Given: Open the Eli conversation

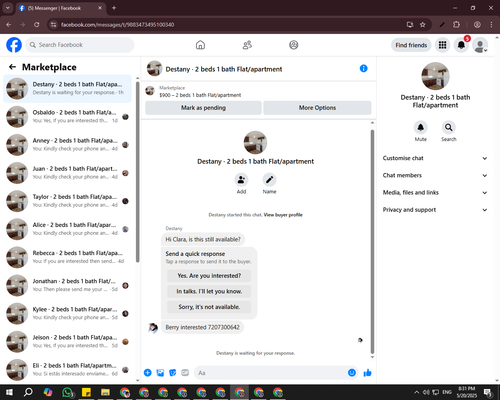Looking at the screenshot, I should [67, 370].
